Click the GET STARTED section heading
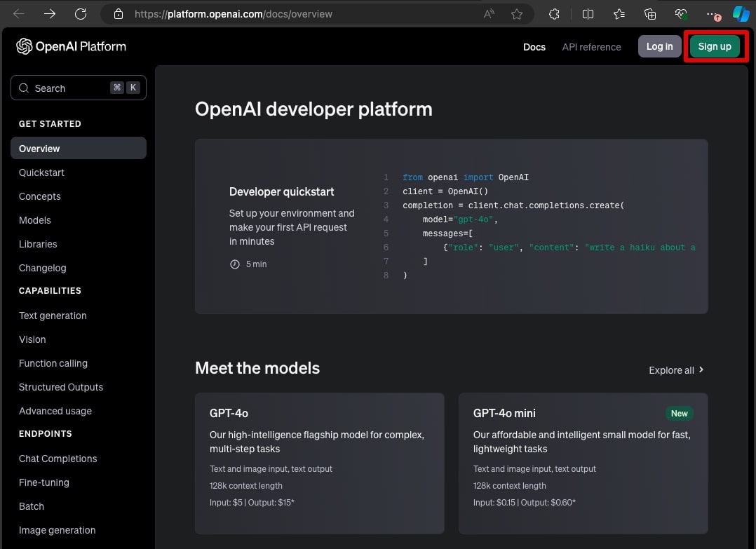 (50, 124)
